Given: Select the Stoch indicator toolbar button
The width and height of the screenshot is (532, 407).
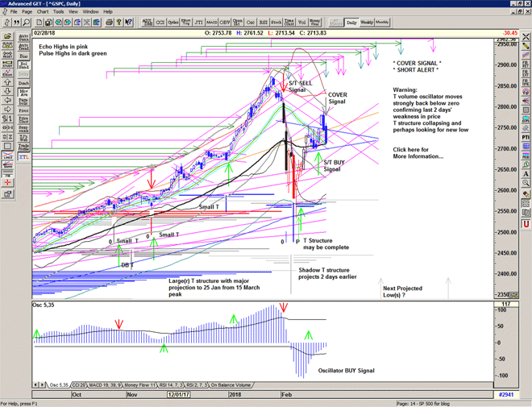Looking at the screenshot, I should (x=276, y=23).
